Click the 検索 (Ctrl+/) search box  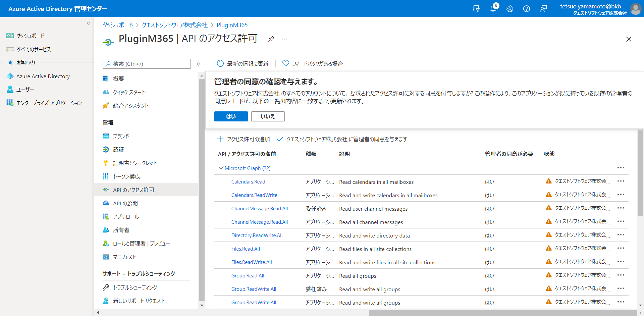(x=147, y=64)
